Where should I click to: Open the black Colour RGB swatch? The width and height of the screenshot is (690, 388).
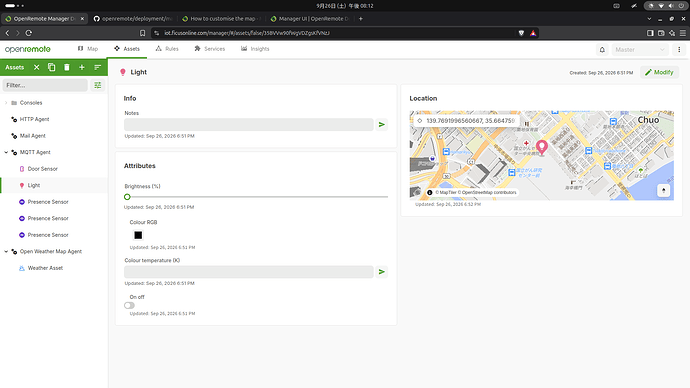pyautogui.click(x=138, y=235)
